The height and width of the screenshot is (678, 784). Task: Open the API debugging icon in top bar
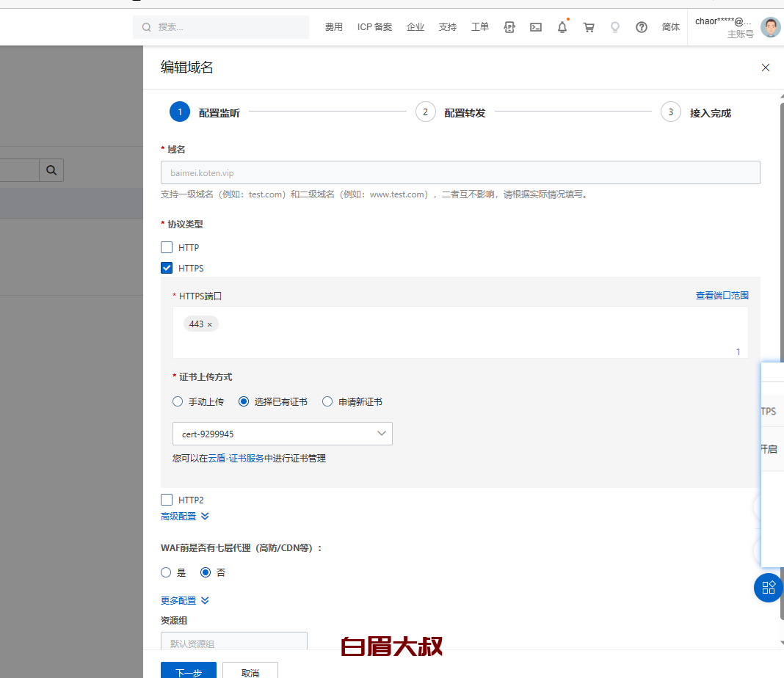point(509,27)
